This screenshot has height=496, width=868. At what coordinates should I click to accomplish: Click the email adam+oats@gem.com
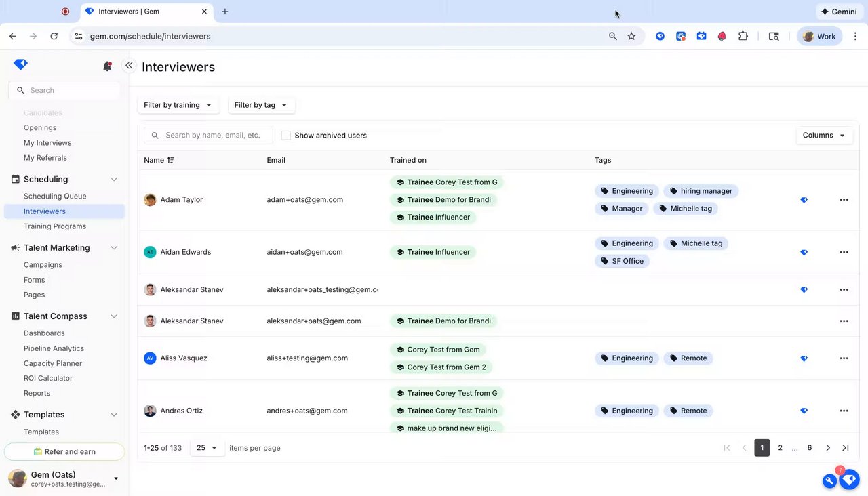(x=305, y=200)
